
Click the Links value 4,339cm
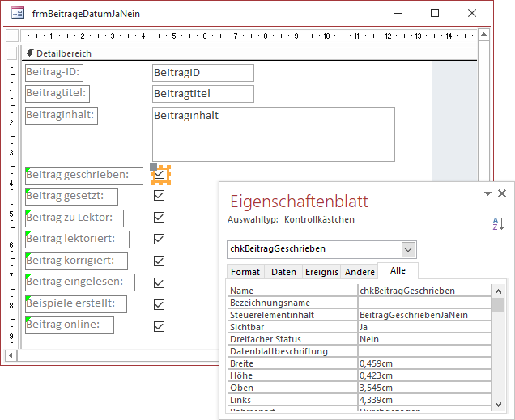(x=424, y=400)
